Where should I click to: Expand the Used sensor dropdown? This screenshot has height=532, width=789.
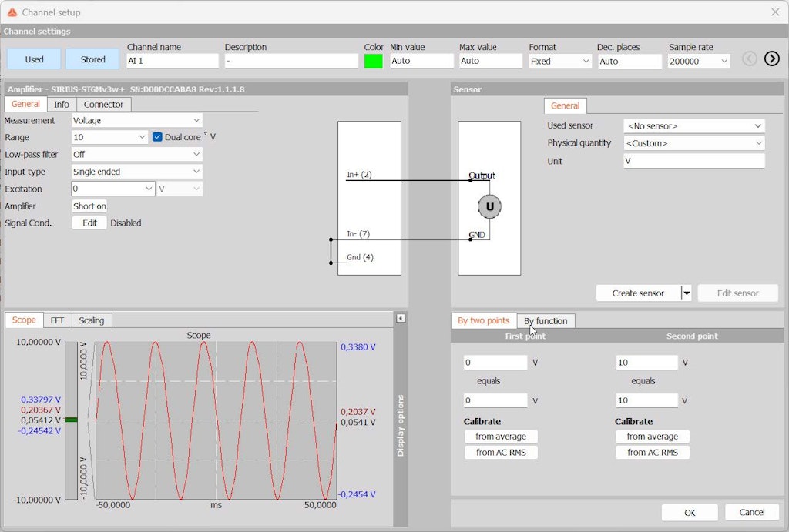[x=694, y=125]
